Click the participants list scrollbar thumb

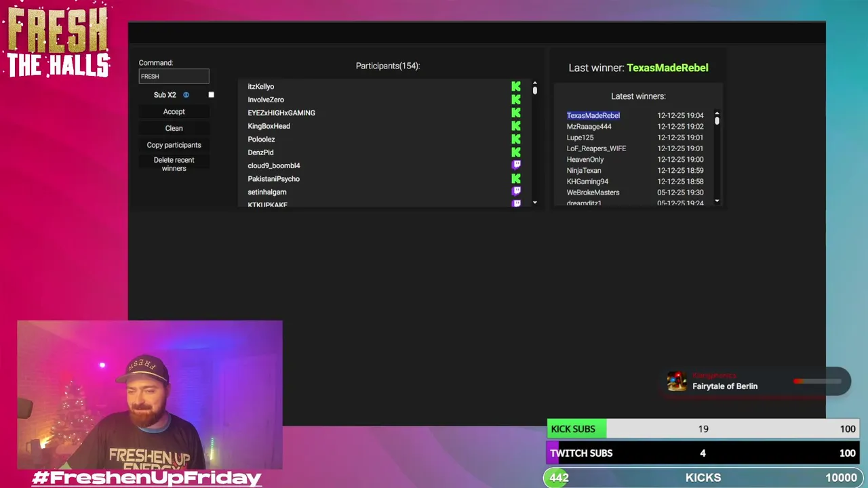tap(535, 90)
